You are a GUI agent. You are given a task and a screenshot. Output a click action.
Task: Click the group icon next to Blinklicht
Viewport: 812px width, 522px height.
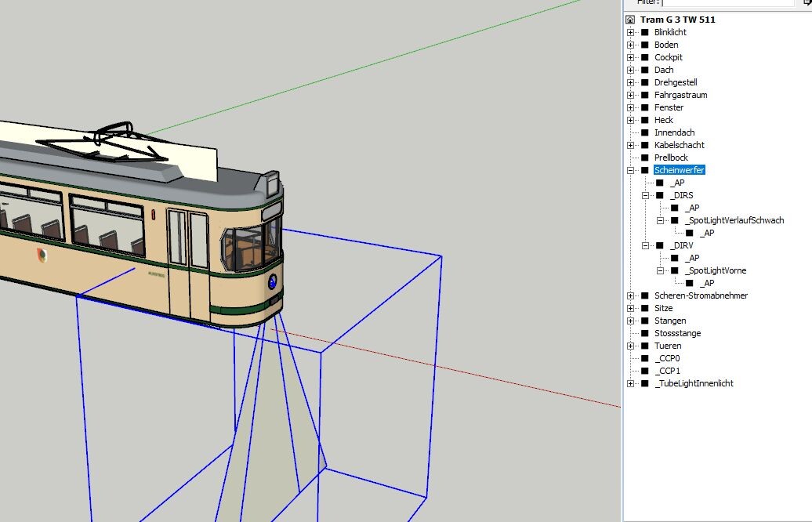pos(645,32)
